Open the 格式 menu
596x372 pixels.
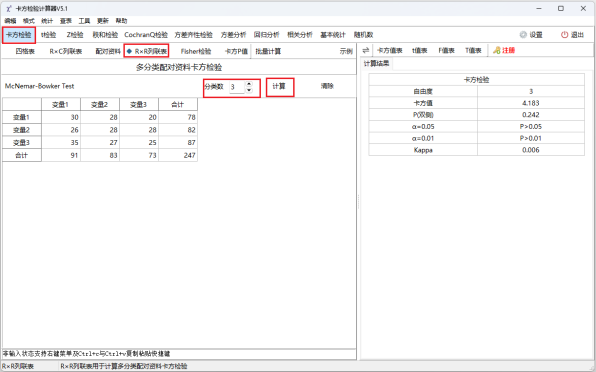(x=29, y=21)
